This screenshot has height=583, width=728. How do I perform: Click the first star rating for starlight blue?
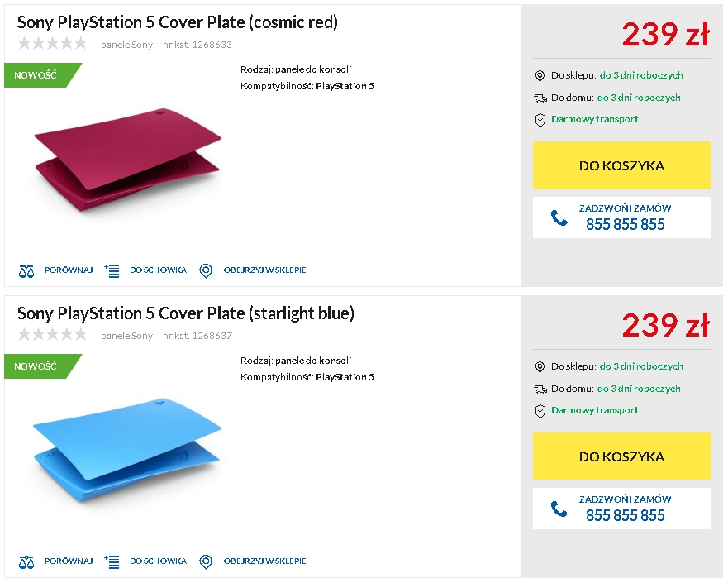coord(23,334)
